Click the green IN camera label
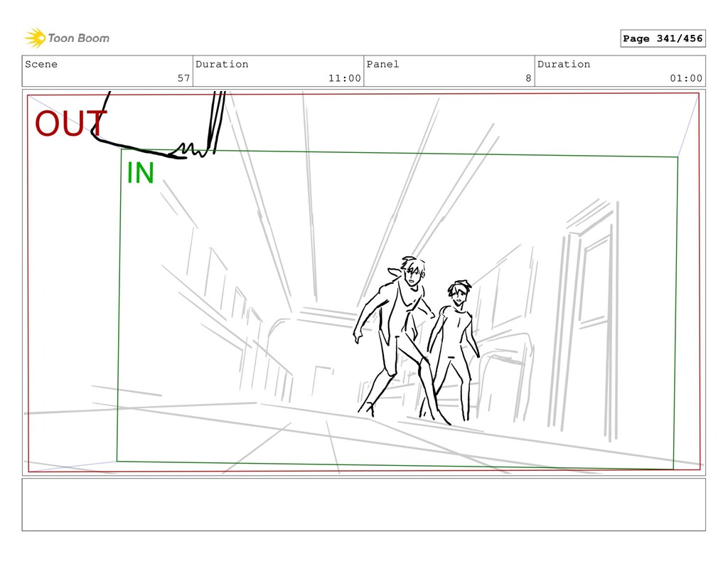 [140, 173]
